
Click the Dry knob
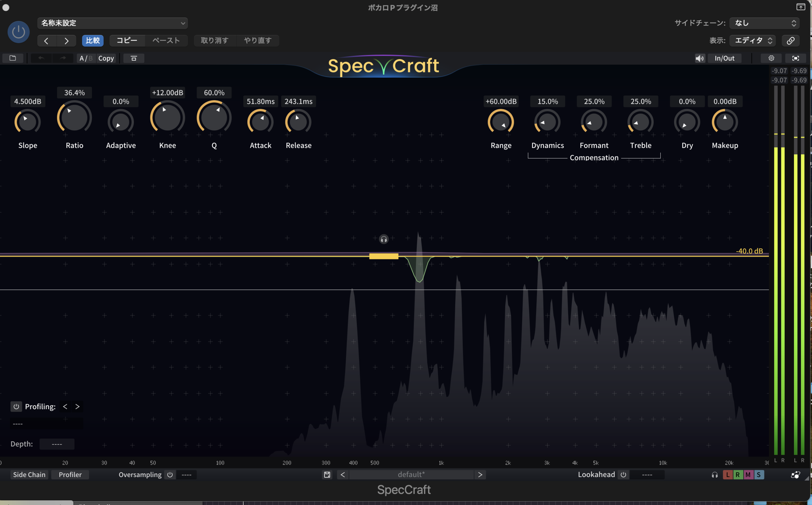pos(687,122)
